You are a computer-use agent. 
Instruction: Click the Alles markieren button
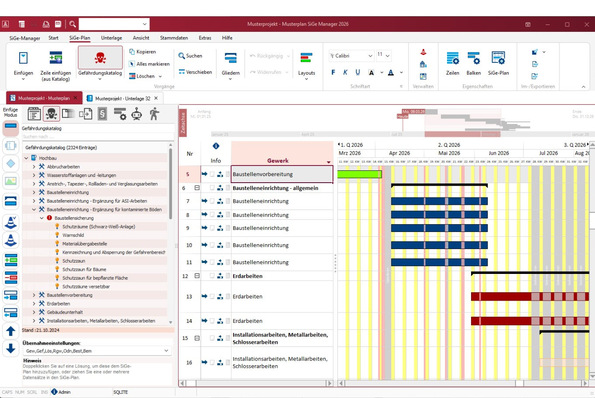149,64
